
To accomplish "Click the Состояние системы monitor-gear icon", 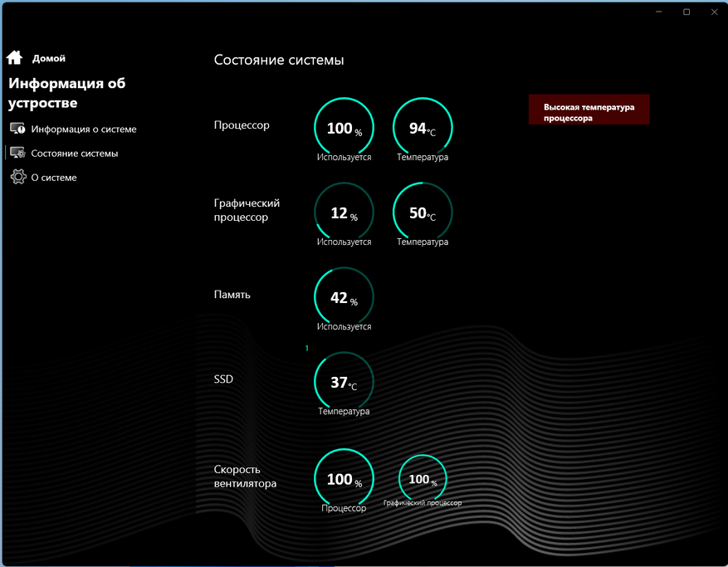I will point(17,153).
